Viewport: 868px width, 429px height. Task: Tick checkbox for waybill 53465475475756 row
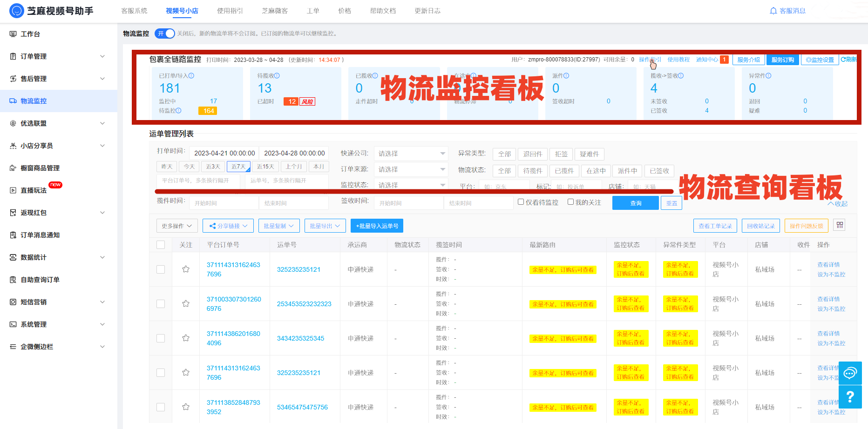coord(161,407)
